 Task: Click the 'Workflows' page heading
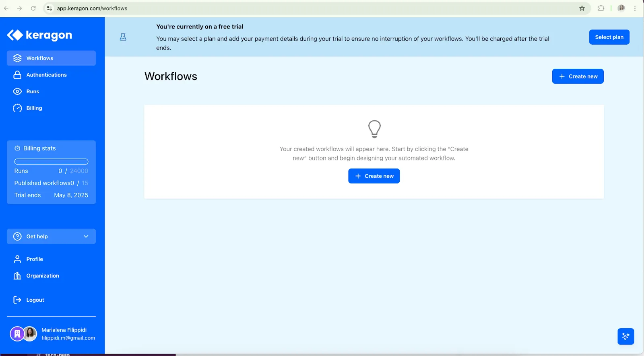(171, 76)
